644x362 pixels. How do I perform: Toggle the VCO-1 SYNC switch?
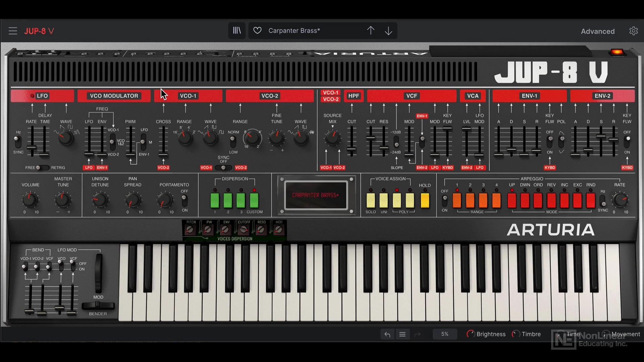coord(223,168)
